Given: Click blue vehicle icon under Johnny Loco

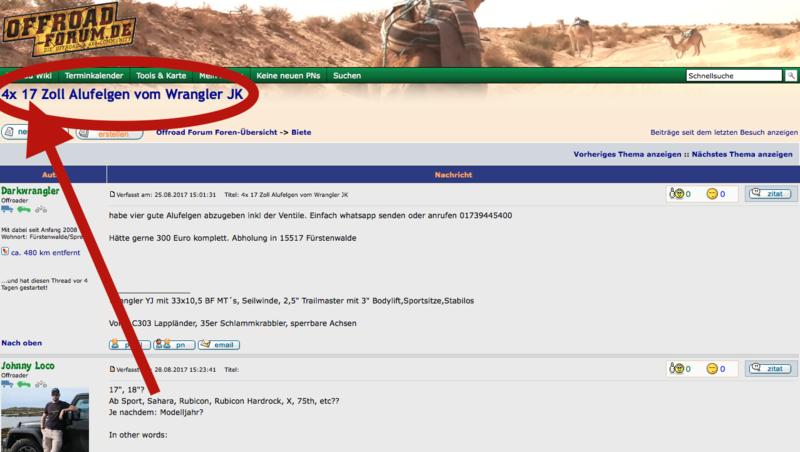Looking at the screenshot, I should [x=7, y=384].
